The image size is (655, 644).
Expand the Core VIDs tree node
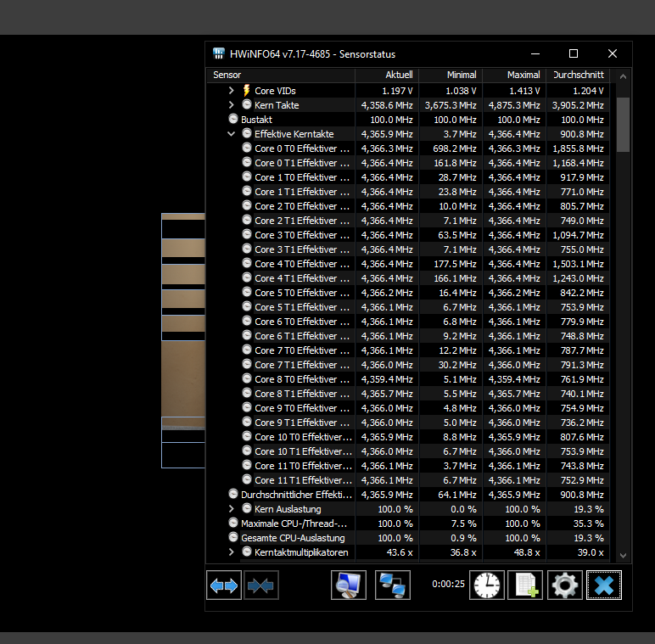pyautogui.click(x=232, y=90)
